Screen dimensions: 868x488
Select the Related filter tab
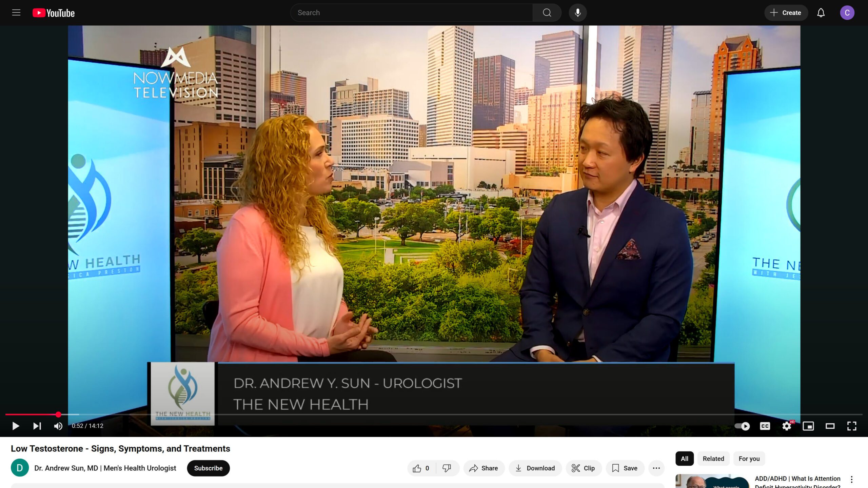[x=713, y=459]
